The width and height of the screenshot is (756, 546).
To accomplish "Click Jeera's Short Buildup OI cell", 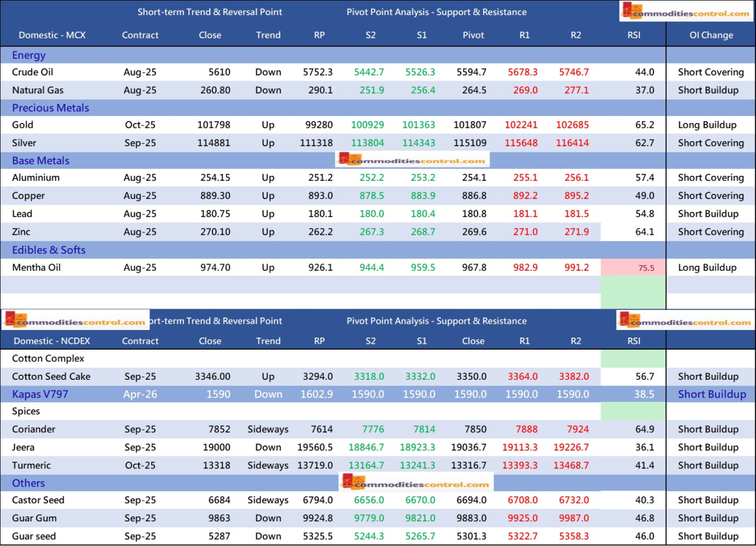I will (708, 447).
